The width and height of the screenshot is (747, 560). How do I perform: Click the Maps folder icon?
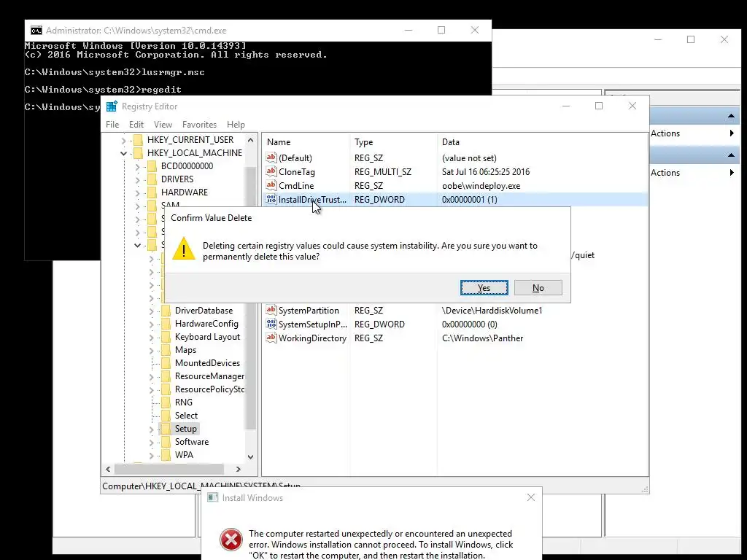tap(166, 349)
